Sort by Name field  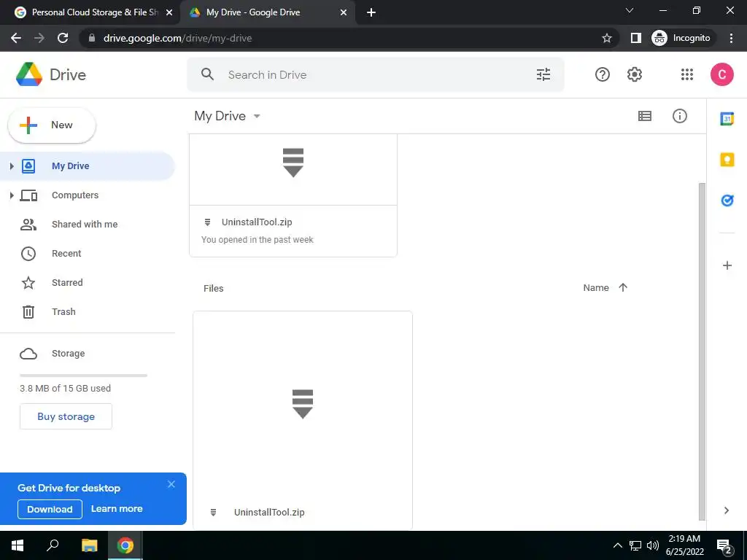click(x=596, y=287)
